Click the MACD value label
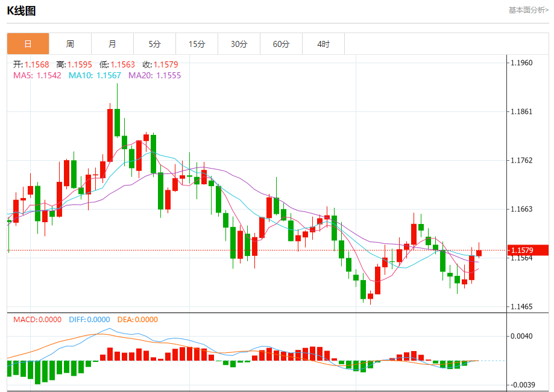 pos(37,320)
